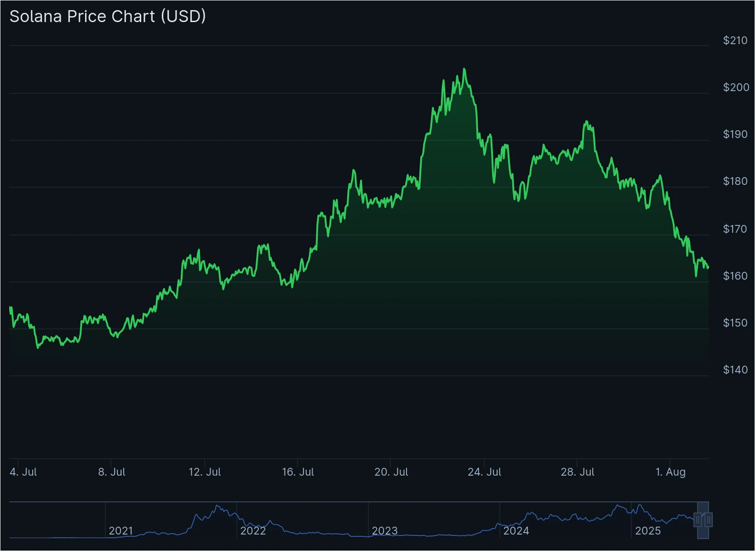Click the 2023 label in the navigator
Image resolution: width=756 pixels, height=552 pixels.
pyautogui.click(x=384, y=531)
